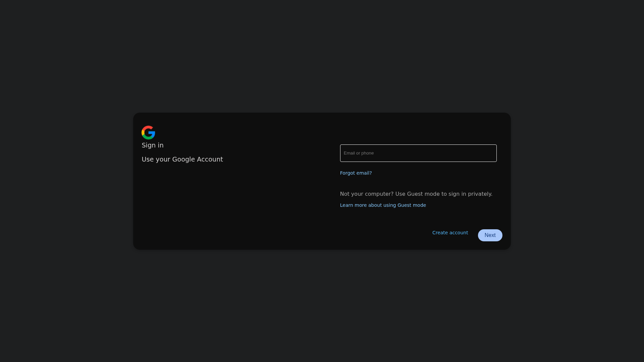Open the Forgot email? link

click(x=356, y=173)
